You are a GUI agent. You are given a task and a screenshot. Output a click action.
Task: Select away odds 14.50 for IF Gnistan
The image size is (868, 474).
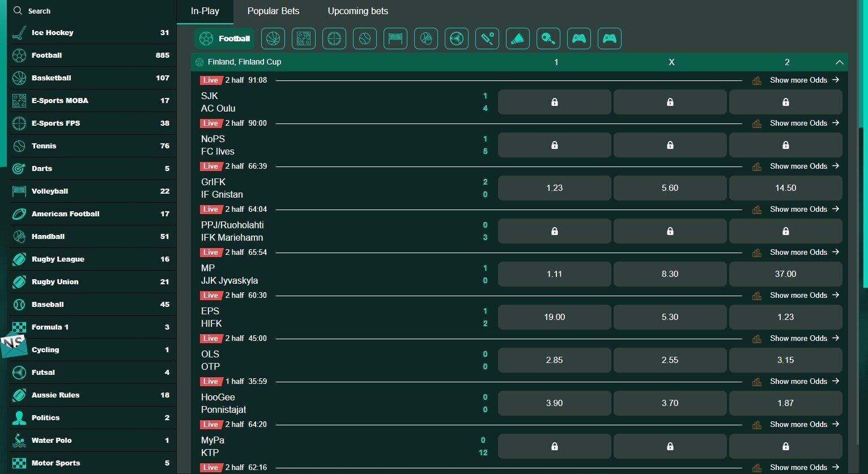(x=786, y=188)
